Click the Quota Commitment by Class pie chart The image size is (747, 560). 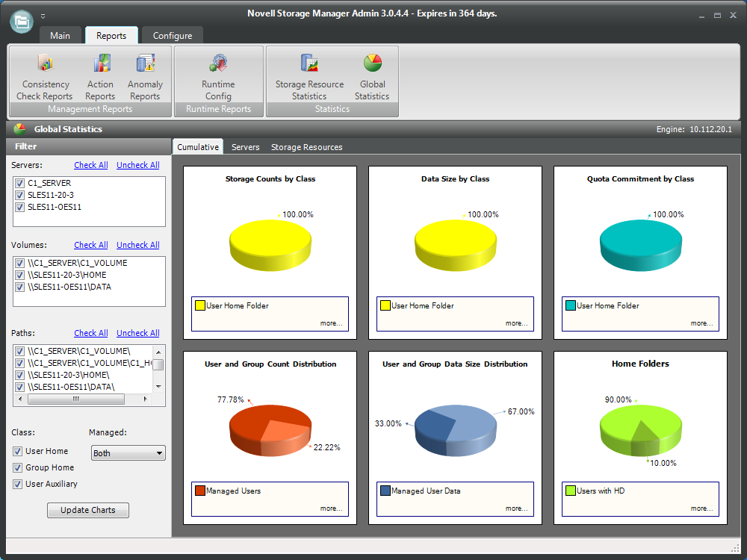[x=641, y=245]
